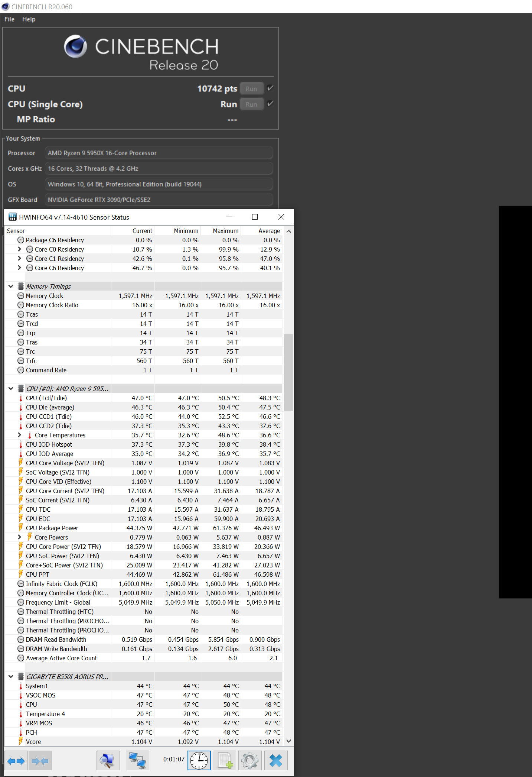Click the Minimum column header
This screenshot has height=777, width=532.
tap(178, 231)
